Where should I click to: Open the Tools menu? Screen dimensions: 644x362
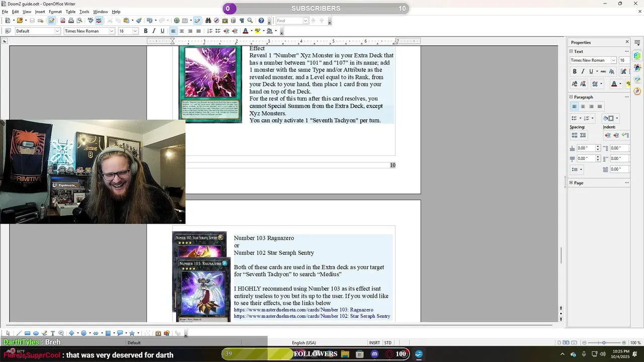pyautogui.click(x=84, y=12)
